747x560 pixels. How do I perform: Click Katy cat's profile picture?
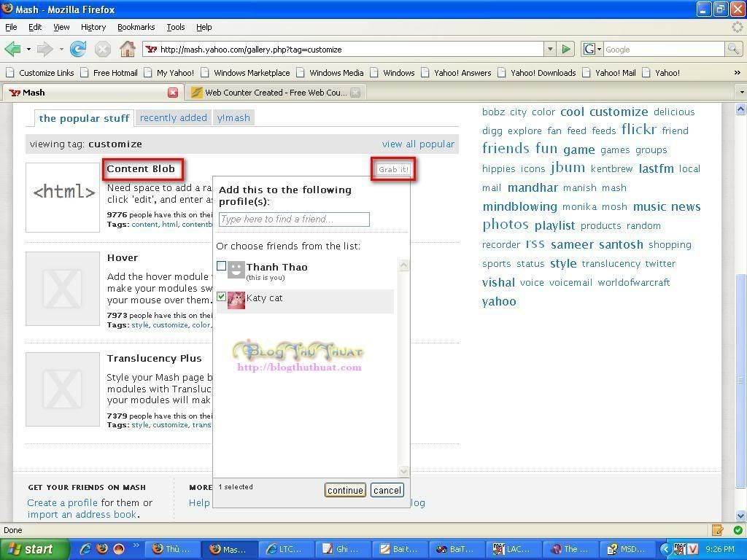[x=236, y=300]
